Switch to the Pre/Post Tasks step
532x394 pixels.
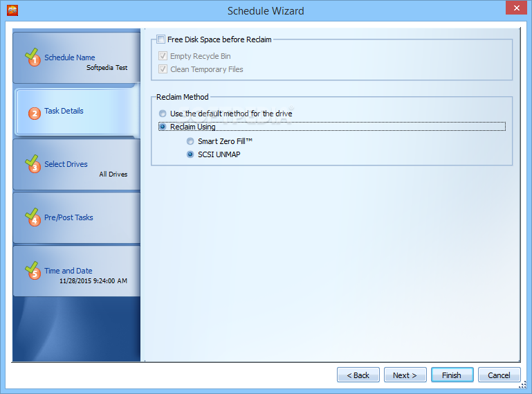(76, 217)
